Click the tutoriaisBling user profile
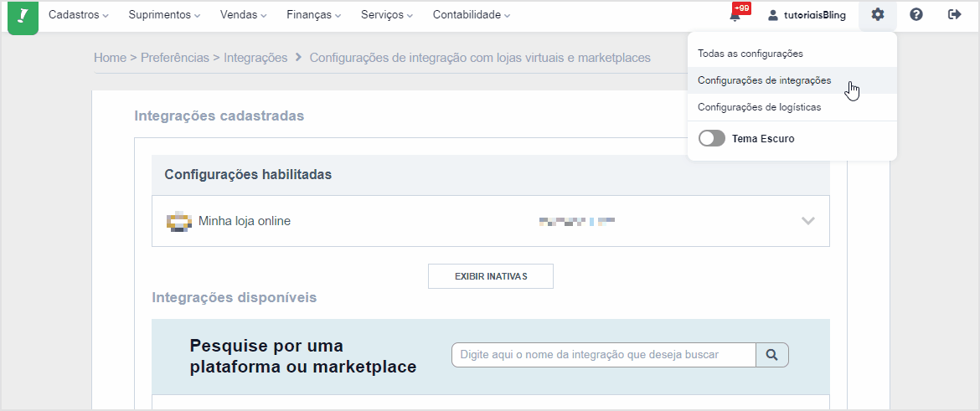The image size is (980, 411). click(807, 15)
